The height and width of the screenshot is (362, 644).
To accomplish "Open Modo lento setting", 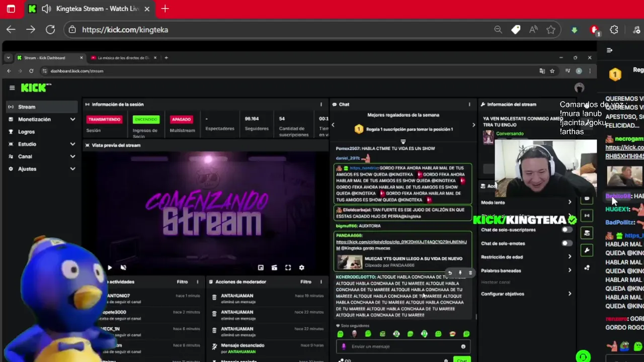I will tap(527, 203).
